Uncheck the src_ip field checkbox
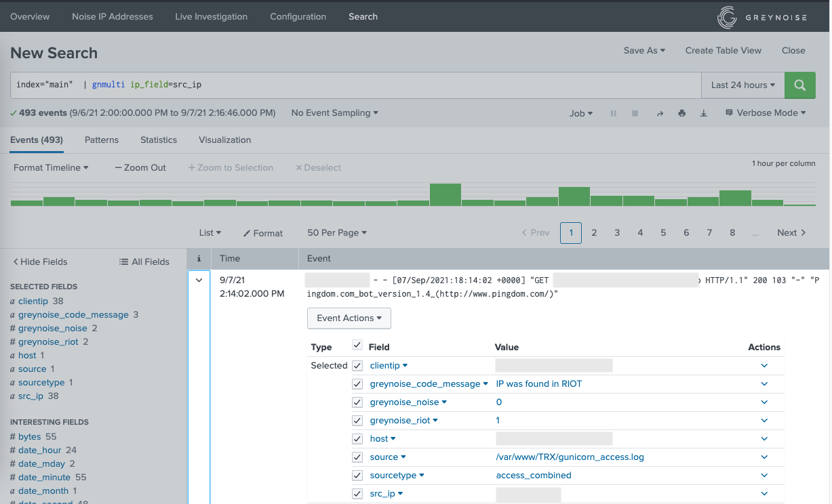The image size is (832, 504). point(357,493)
